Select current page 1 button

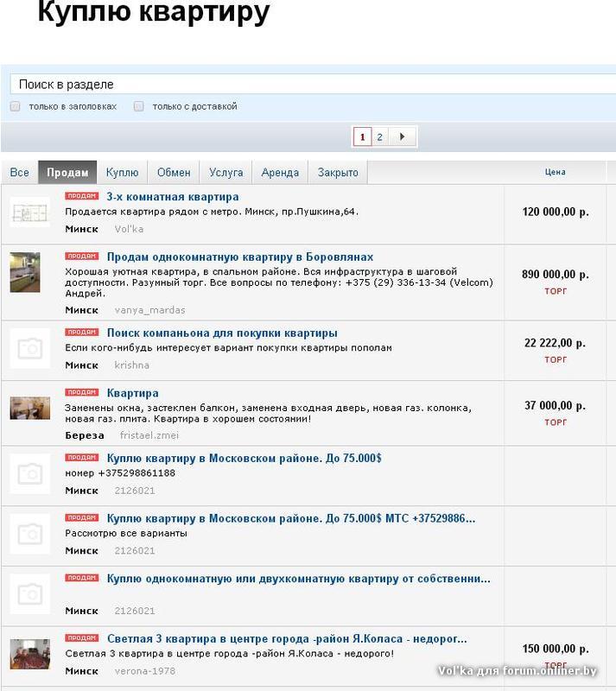tap(363, 136)
